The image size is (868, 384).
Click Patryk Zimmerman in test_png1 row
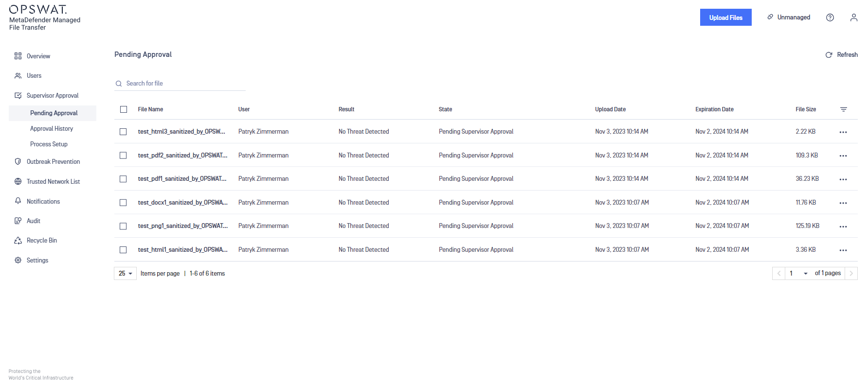[x=263, y=226]
